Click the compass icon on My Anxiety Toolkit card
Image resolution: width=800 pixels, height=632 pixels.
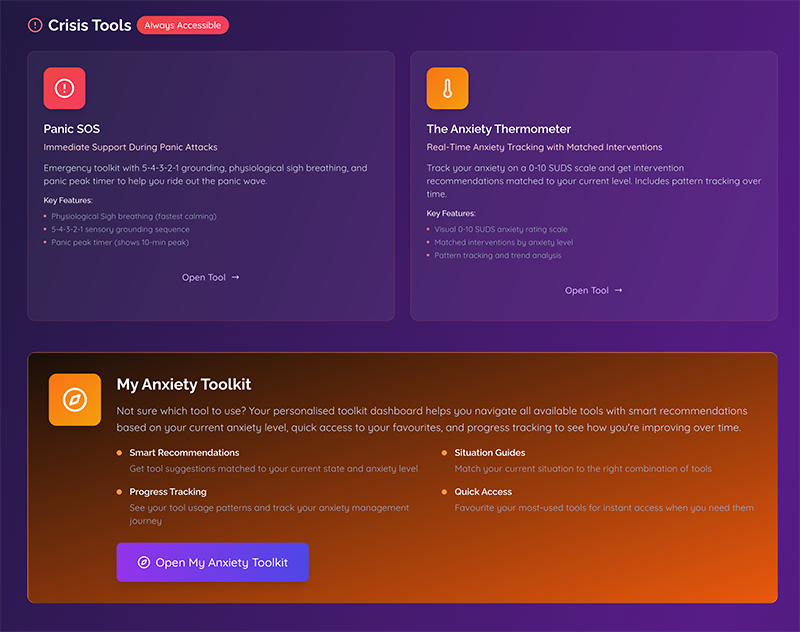(x=74, y=400)
